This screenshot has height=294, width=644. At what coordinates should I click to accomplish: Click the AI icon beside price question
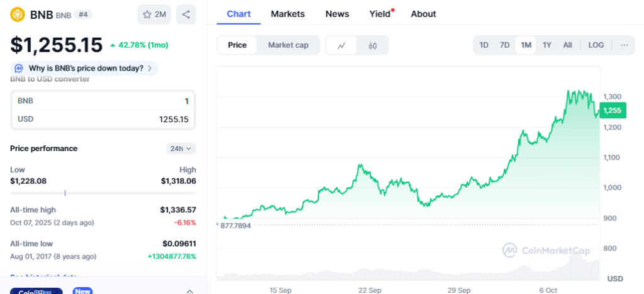[x=19, y=68]
